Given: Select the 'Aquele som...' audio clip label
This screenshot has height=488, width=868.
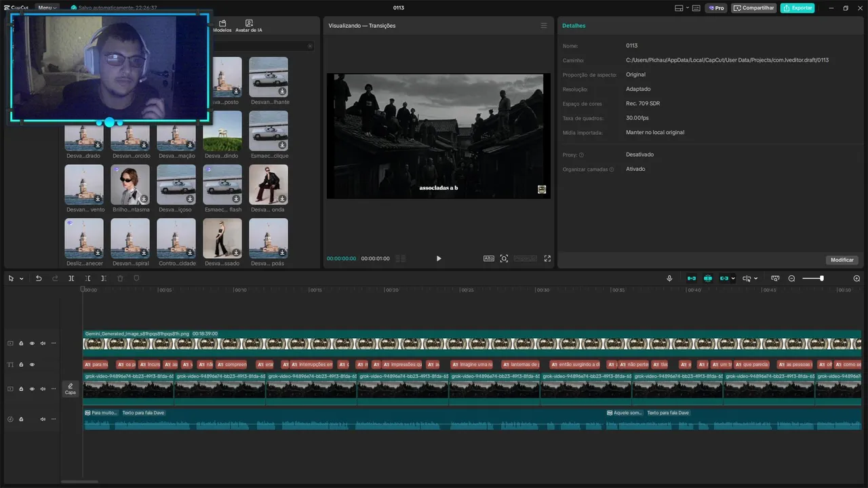Looking at the screenshot, I should coord(625,413).
